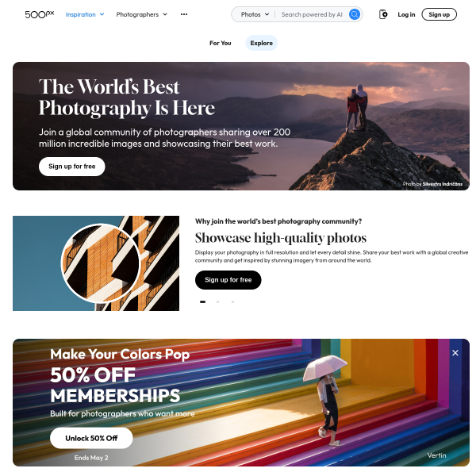476x476 pixels.
Task: Click the blue AI search magnifier icon
Action: tap(355, 14)
